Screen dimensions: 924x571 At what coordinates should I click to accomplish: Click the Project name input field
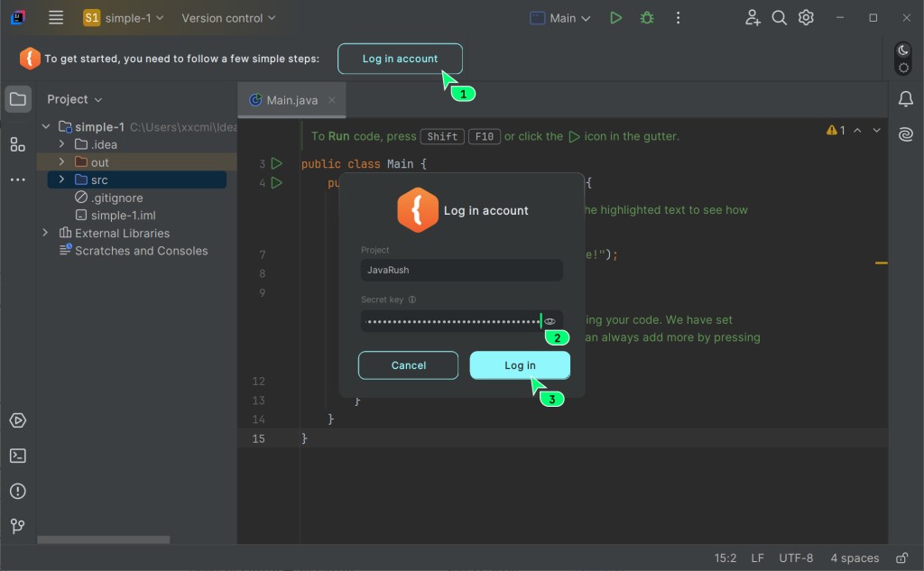click(461, 271)
